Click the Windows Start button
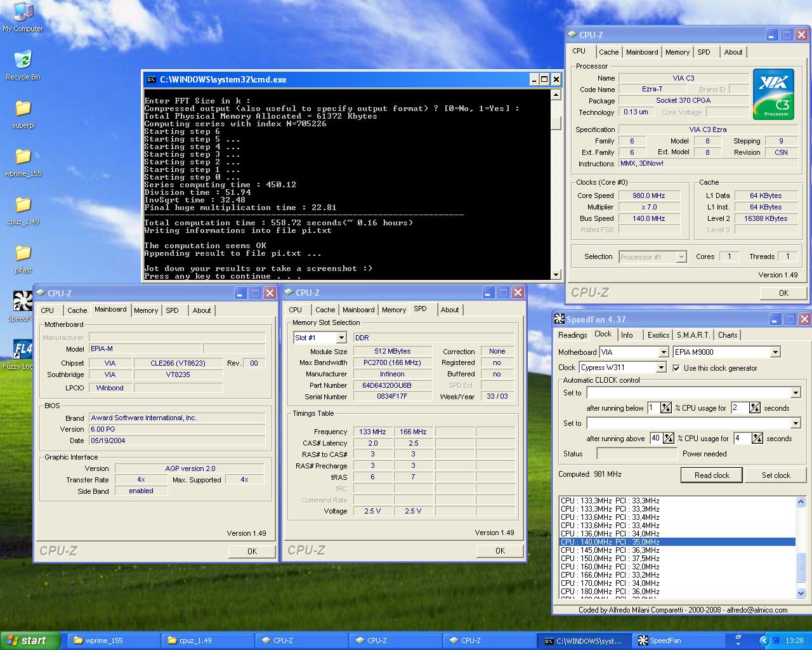812x650 pixels. [x=30, y=640]
